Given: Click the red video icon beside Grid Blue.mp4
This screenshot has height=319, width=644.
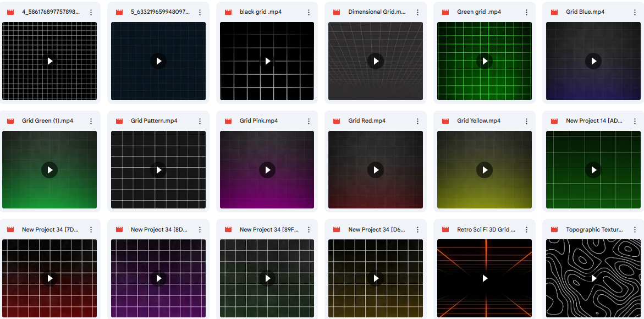Looking at the screenshot, I should click(x=554, y=12).
